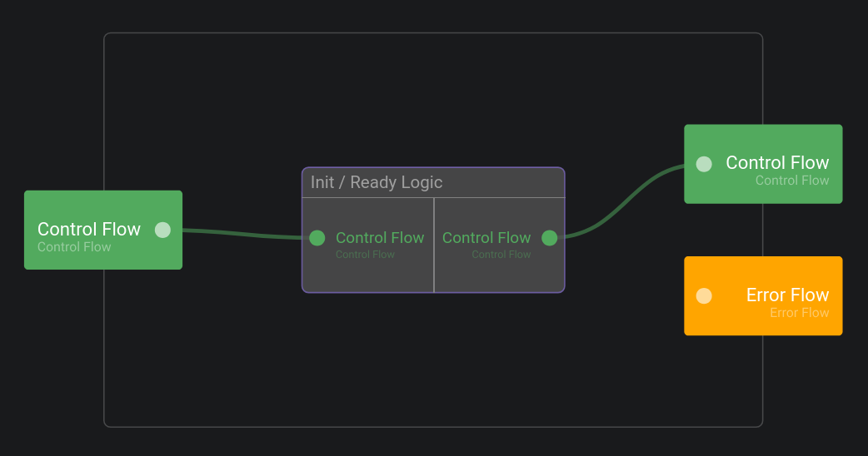
Task: Select the left green Control Flow node title
Action: (x=89, y=229)
